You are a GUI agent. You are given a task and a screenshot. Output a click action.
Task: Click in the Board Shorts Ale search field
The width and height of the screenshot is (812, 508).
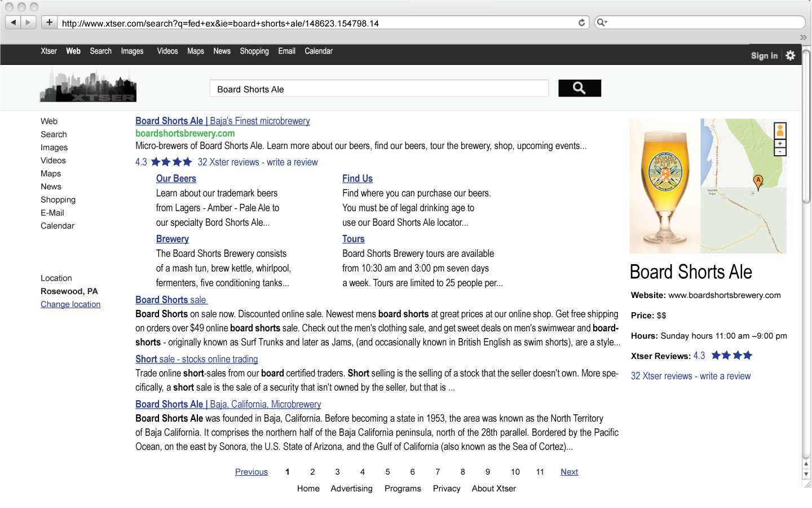[x=379, y=89]
